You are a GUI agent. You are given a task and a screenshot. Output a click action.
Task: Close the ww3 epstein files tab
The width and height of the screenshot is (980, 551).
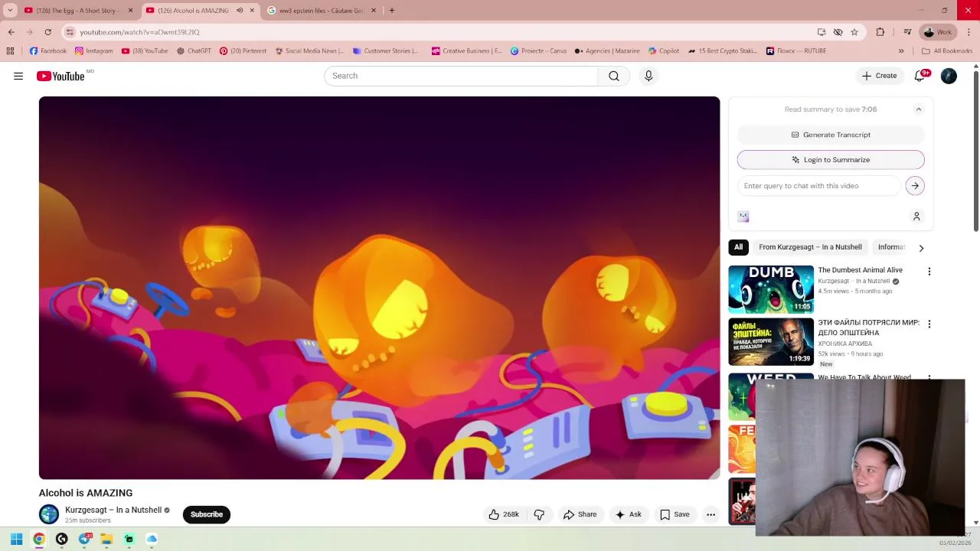pos(374,11)
